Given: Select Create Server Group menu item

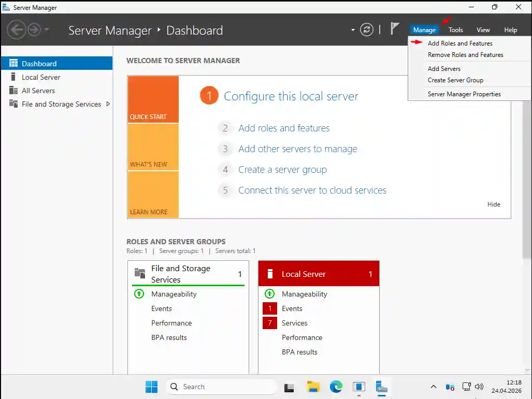Looking at the screenshot, I should 455,80.
